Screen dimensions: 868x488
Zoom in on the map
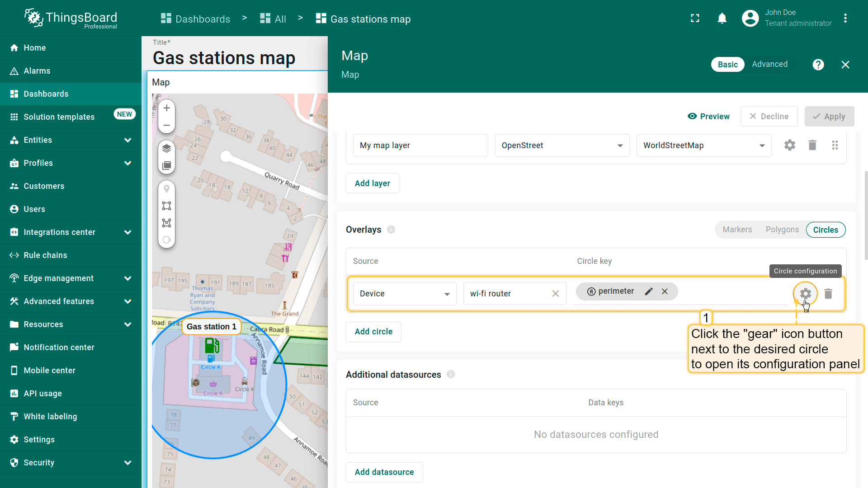[166, 108]
